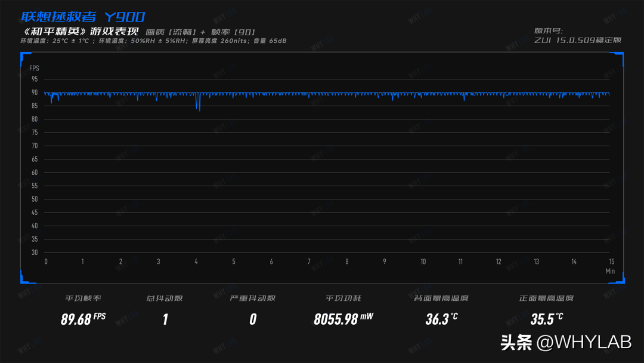
Task: Click the 30 label on the FPS axis
Action: click(x=35, y=253)
